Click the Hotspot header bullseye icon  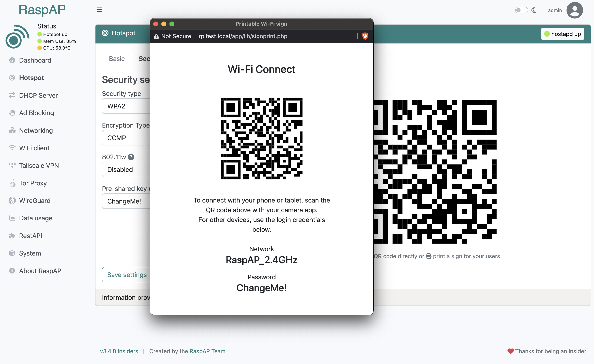(105, 33)
